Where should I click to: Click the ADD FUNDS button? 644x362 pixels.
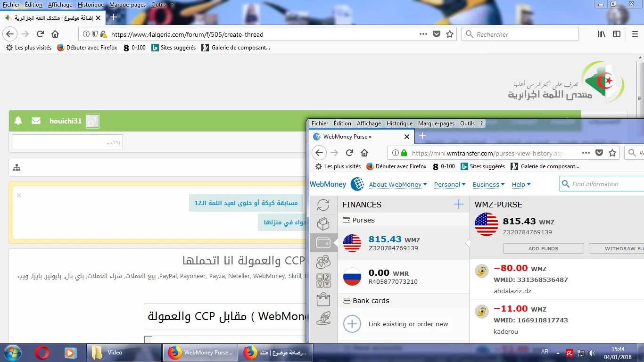click(543, 248)
